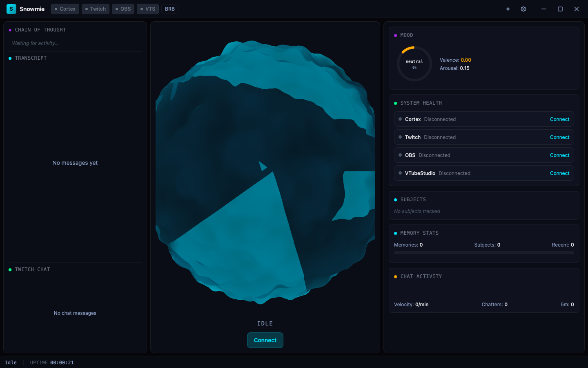The height and width of the screenshot is (368, 588).
Task: Toggle the Cortex status pill
Action: pyautogui.click(x=65, y=9)
